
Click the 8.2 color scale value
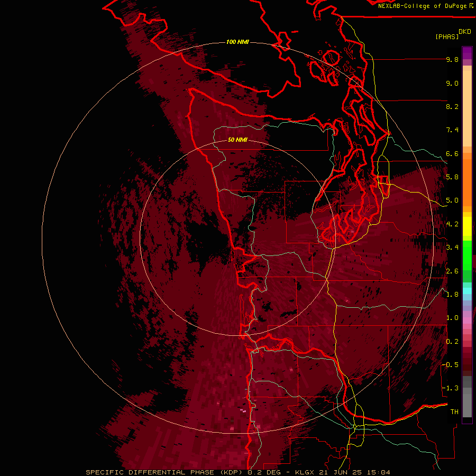pos(452,106)
